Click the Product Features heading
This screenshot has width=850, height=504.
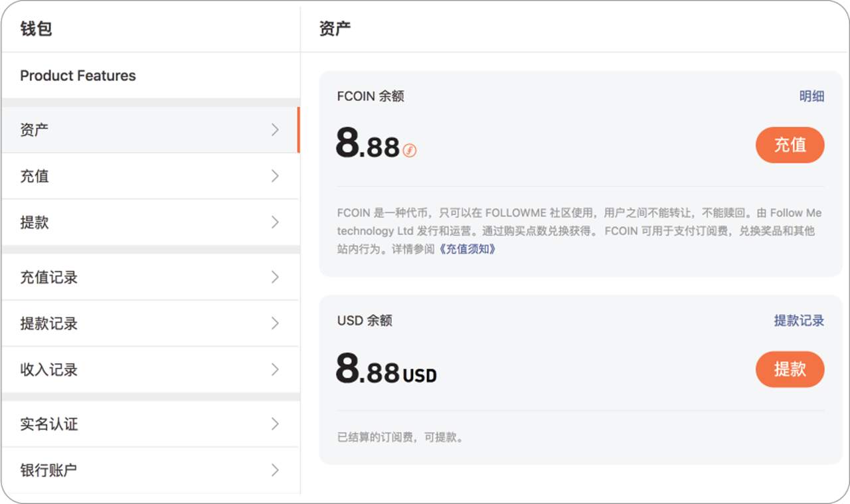coord(78,76)
